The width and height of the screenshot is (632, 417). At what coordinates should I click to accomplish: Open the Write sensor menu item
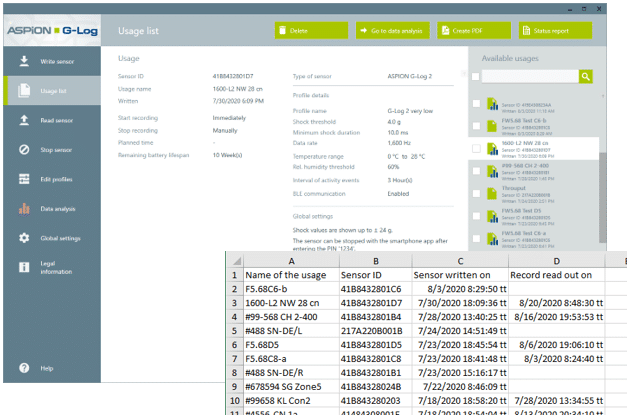click(x=52, y=61)
